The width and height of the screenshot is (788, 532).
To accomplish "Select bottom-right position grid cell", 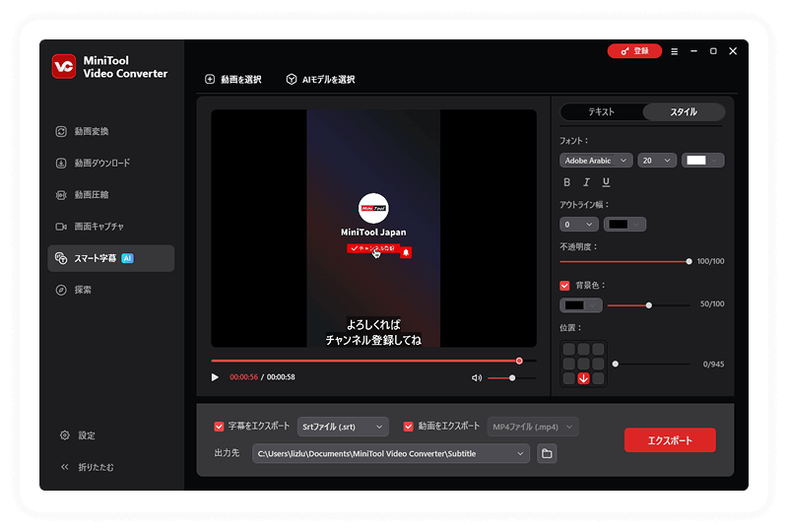I will click(598, 378).
